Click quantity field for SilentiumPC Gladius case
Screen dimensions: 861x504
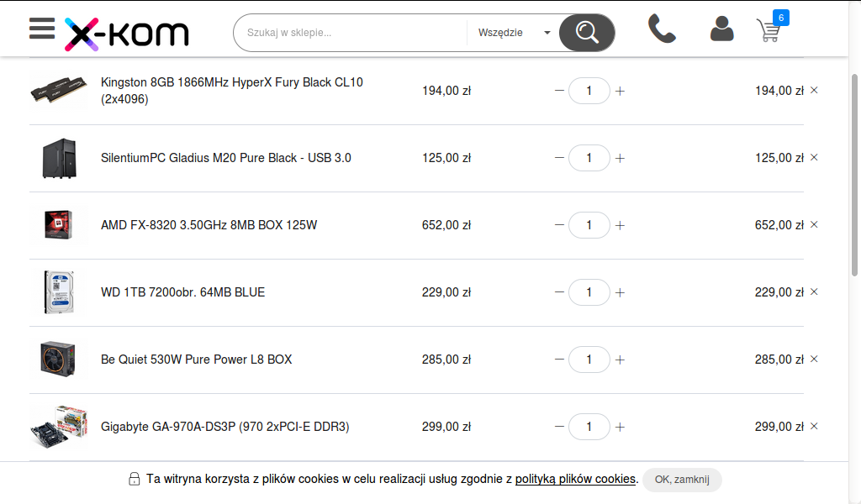coord(589,158)
